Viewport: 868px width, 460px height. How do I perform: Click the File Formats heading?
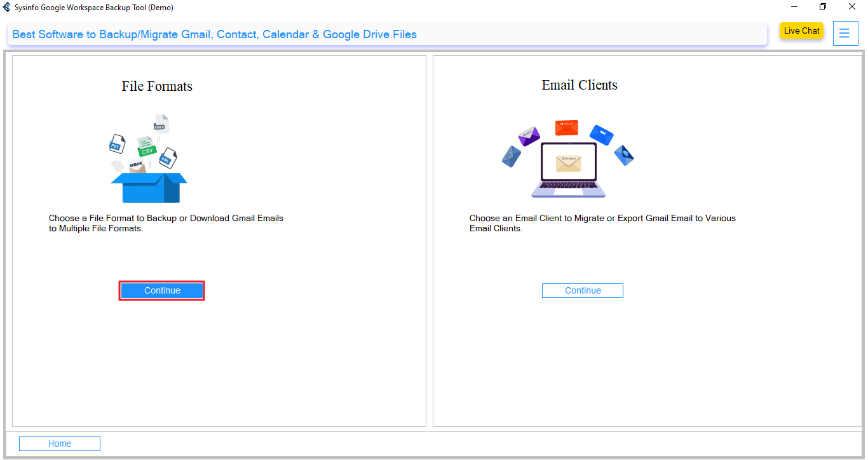pos(157,86)
